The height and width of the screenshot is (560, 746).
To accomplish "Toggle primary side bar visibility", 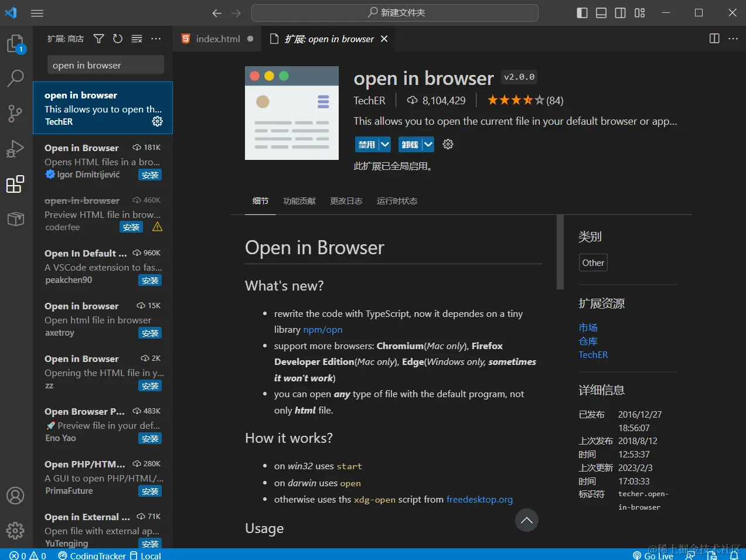I will pos(583,13).
